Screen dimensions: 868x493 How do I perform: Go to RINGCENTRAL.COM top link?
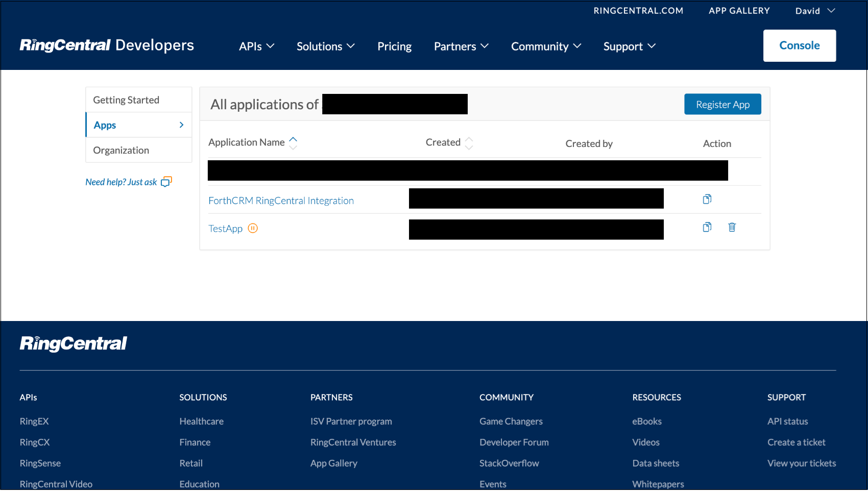638,11
